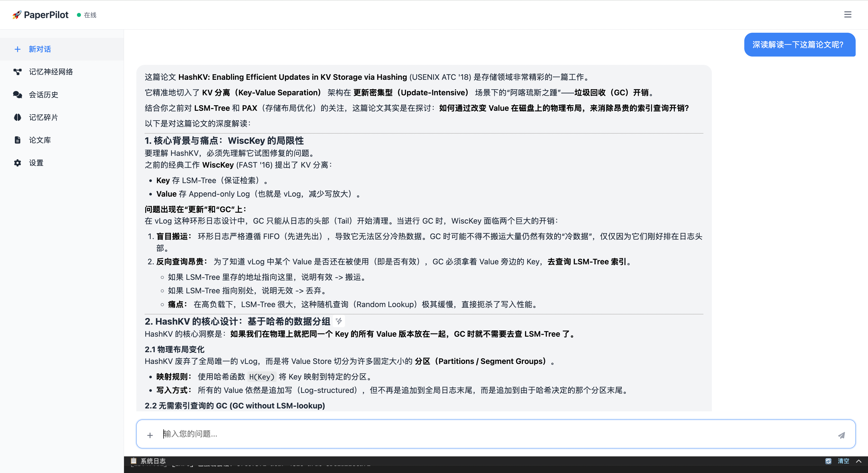Click list item 反向查询昂贵
This screenshot has width=868, height=473.
tap(394, 262)
